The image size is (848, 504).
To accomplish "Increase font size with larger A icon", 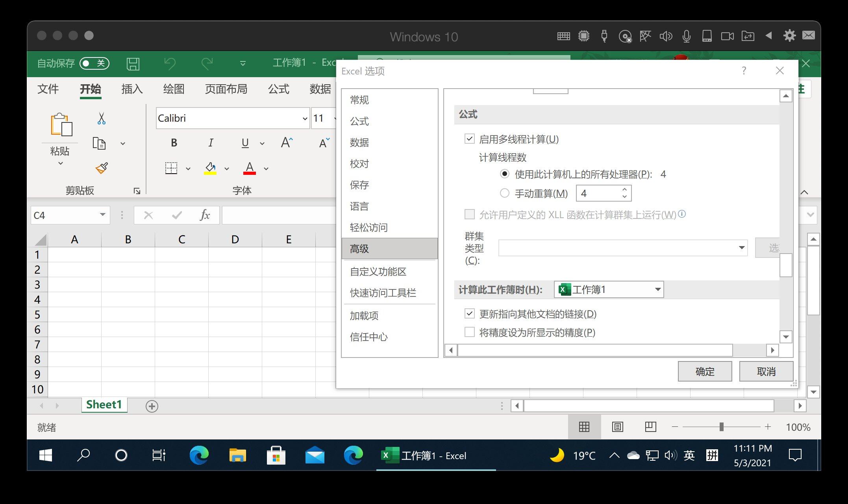I will tap(287, 143).
